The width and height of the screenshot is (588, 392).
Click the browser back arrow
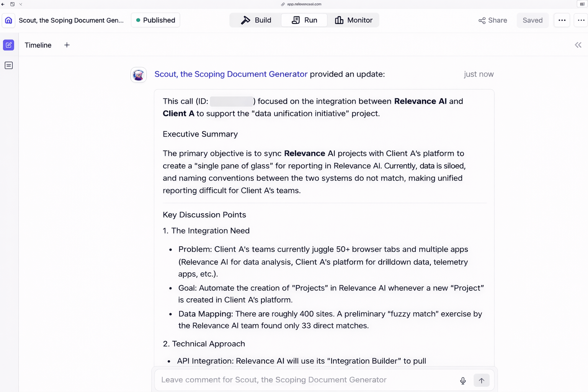tap(3, 4)
